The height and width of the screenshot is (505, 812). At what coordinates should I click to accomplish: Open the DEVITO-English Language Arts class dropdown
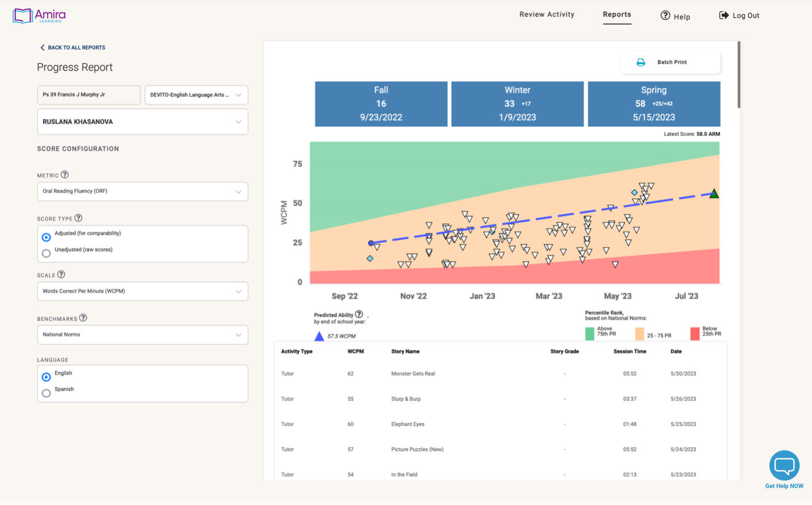(196, 95)
